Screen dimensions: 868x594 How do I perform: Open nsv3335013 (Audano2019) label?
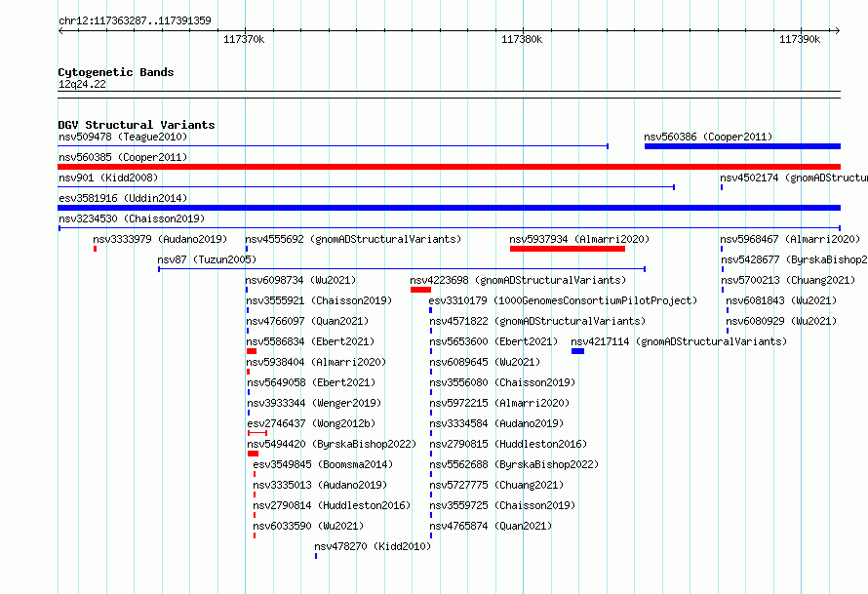[x=320, y=485]
